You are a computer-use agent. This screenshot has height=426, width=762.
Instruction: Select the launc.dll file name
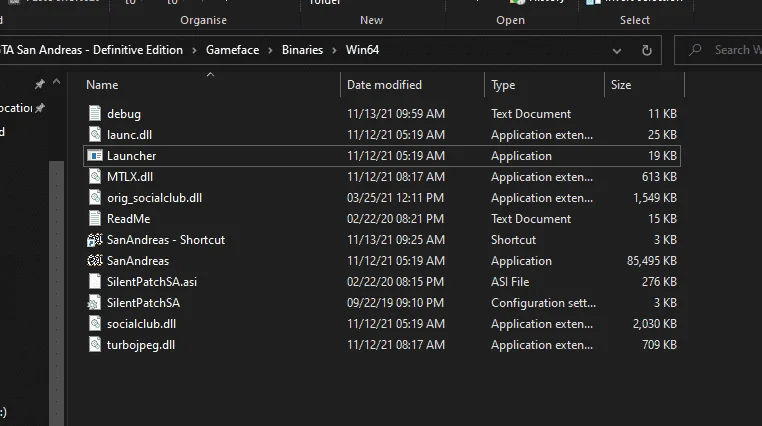(129, 135)
